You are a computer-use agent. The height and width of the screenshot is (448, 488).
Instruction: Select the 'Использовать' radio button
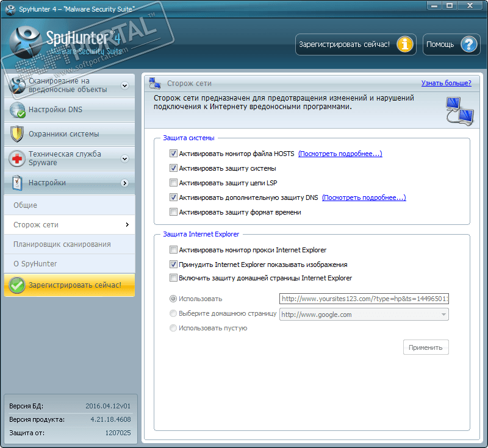pos(173,299)
